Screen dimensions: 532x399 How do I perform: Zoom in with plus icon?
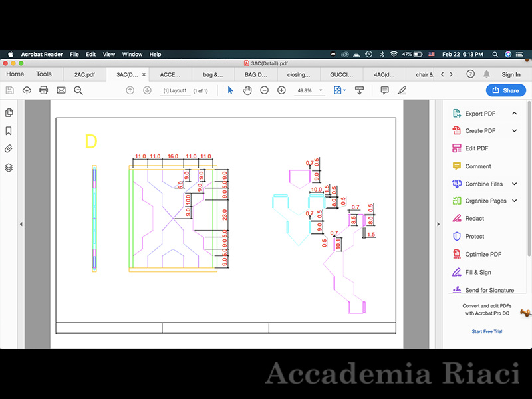tap(281, 90)
